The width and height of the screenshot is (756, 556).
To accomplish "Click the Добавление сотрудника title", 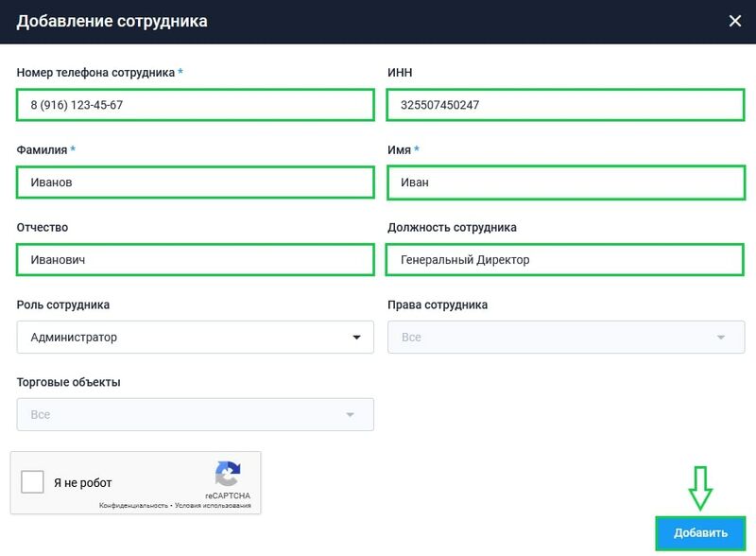I will point(112,21).
